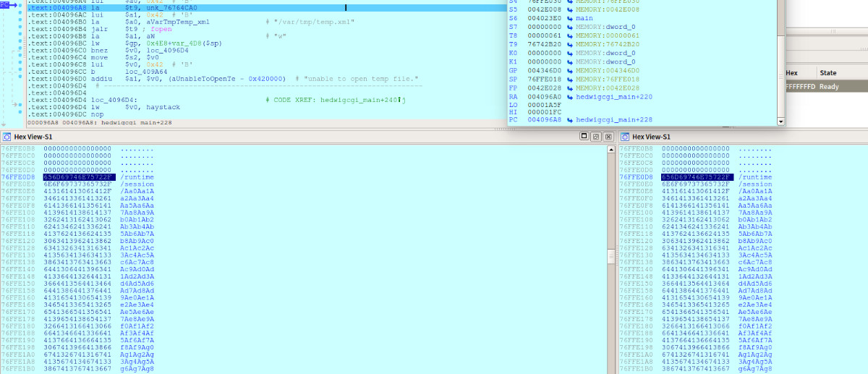Close the left Hex View-S1 pane

tap(607, 137)
